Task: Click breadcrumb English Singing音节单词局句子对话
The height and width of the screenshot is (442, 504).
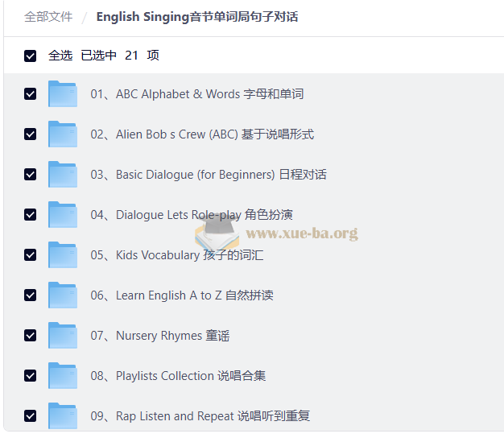Action: [x=197, y=17]
